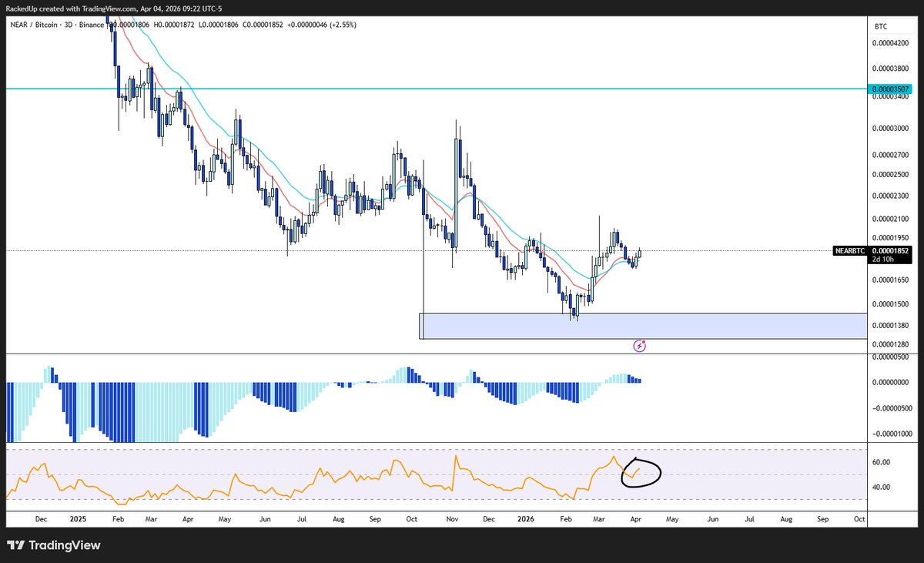Screen dimensions: 924x563
Task: Click the 0.00002100 price axis label
Action: (889, 219)
